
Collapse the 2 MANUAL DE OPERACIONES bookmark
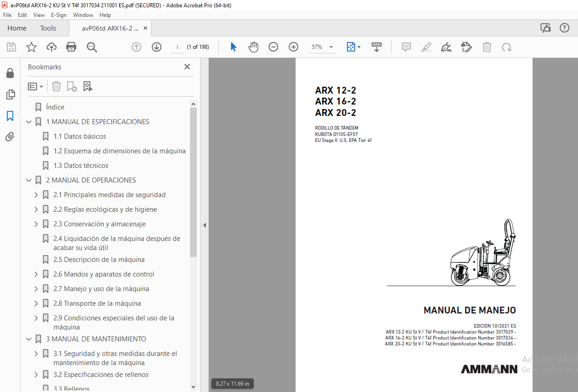[29, 180]
